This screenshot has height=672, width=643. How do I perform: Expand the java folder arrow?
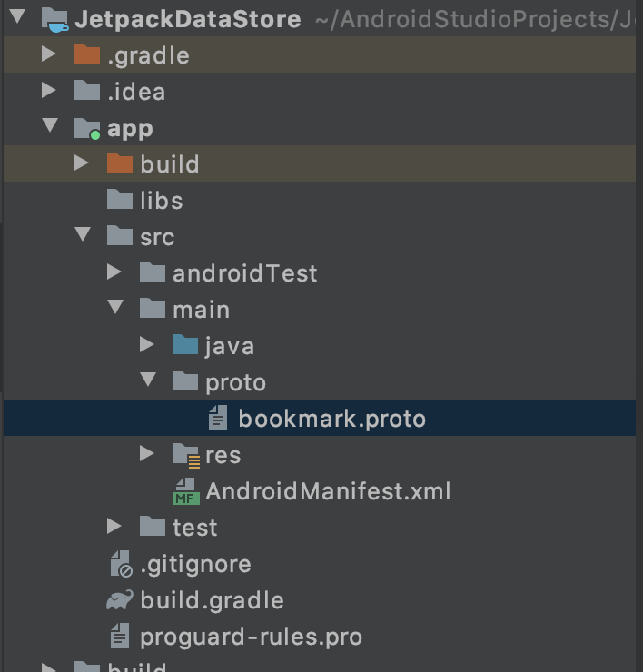[147, 344]
